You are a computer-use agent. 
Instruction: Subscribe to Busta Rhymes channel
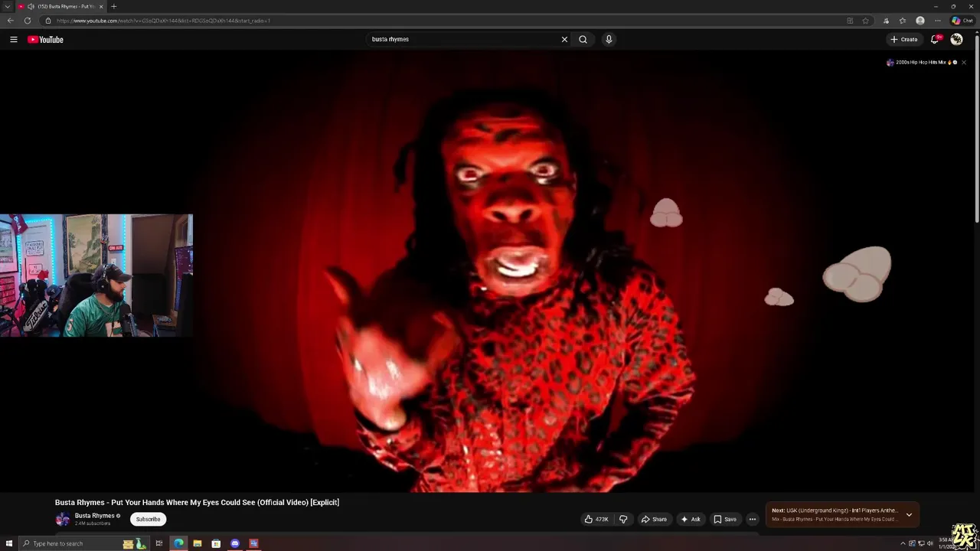[148, 519]
